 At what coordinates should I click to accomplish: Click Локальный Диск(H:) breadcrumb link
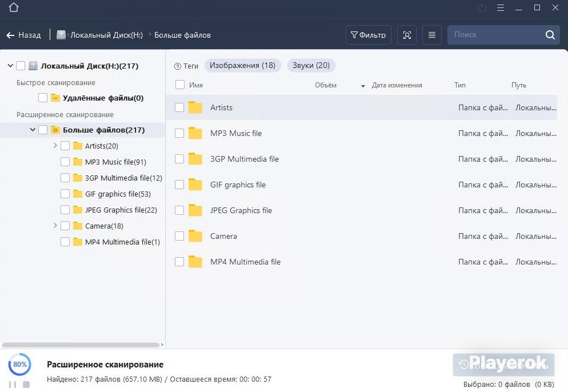[106, 35]
